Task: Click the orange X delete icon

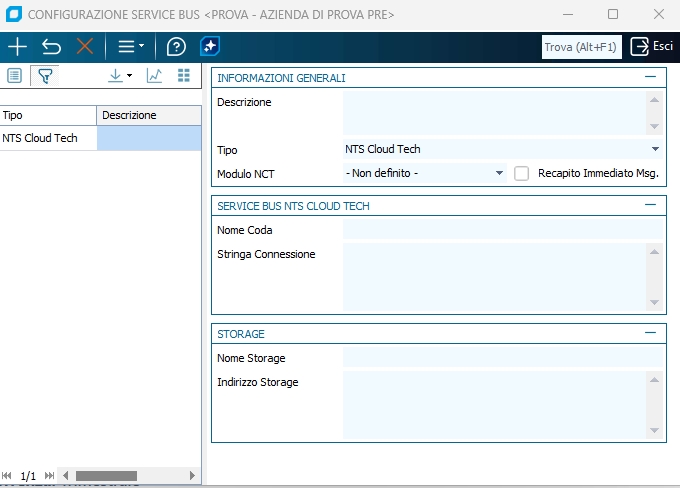Action: pyautogui.click(x=85, y=47)
